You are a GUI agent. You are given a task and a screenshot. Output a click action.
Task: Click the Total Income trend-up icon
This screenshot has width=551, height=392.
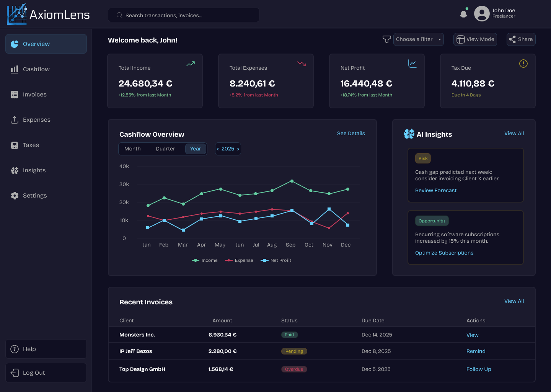[x=191, y=64]
